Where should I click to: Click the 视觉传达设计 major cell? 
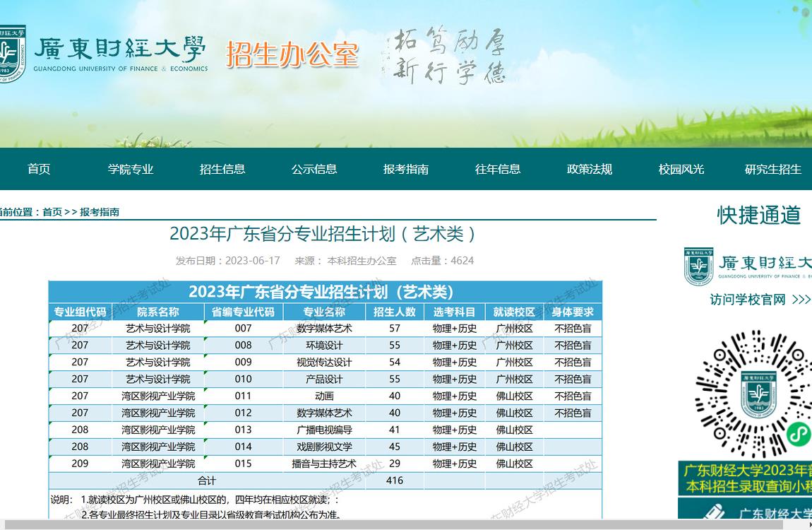pyautogui.click(x=323, y=362)
